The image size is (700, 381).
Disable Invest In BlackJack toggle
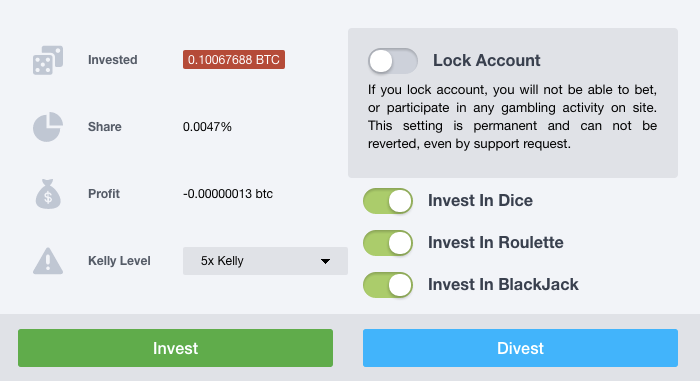[388, 285]
